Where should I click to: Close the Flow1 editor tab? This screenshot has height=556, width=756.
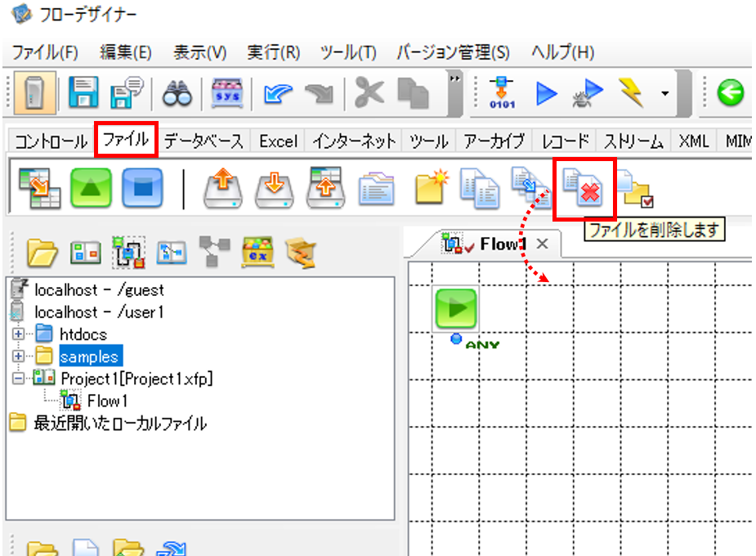tap(543, 244)
